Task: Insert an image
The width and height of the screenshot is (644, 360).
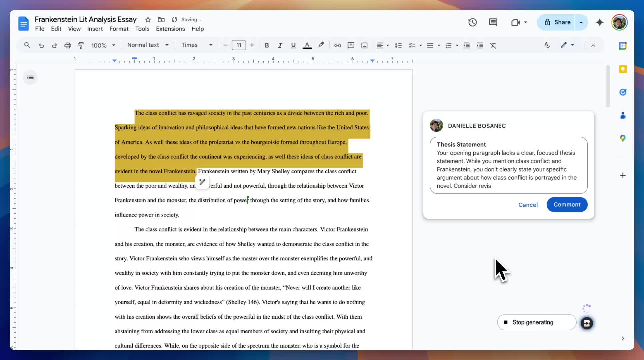Action: [364, 45]
